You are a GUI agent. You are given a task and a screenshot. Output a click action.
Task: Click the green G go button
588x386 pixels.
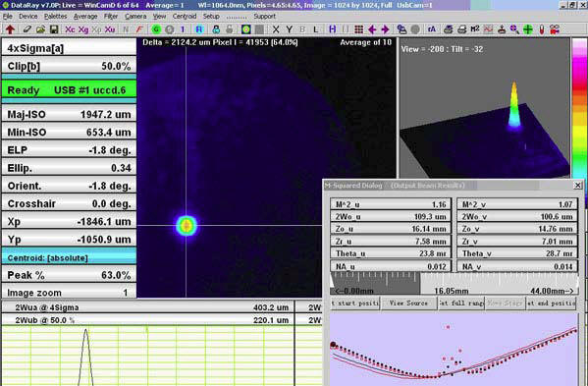click(x=156, y=29)
